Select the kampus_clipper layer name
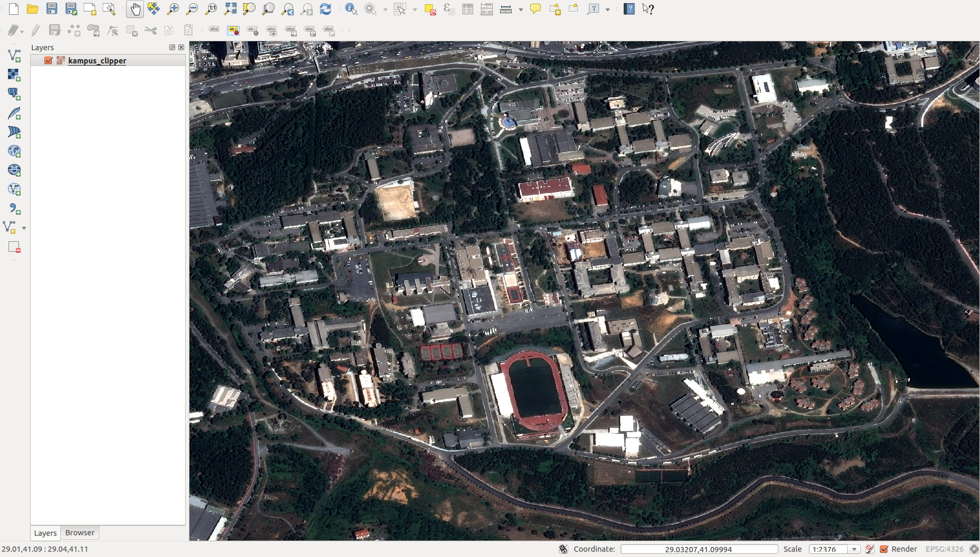Screen dimensions: 980x557 97,61
